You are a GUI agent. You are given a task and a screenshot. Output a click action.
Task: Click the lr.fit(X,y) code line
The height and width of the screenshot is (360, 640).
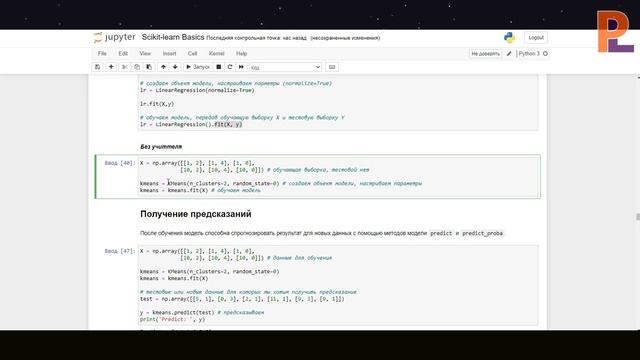[x=157, y=104]
